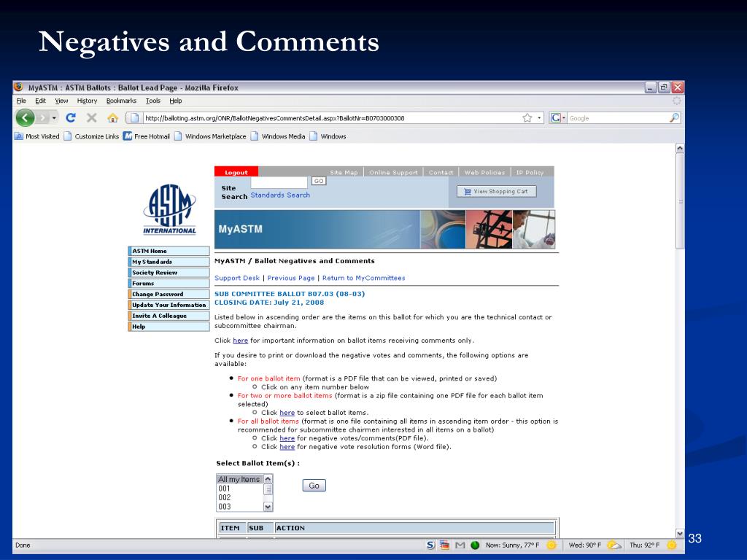The image size is (747, 560).
Task: Open the Tools menu
Action: [x=153, y=101]
